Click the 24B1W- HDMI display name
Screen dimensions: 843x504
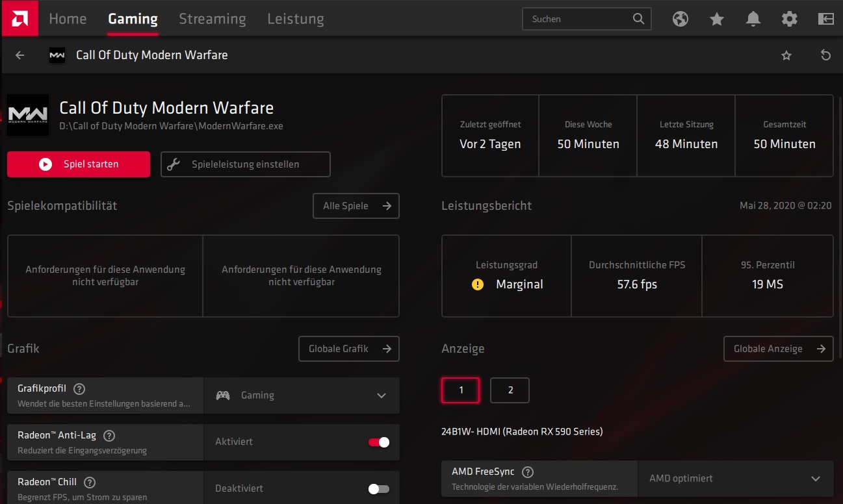[x=522, y=431]
